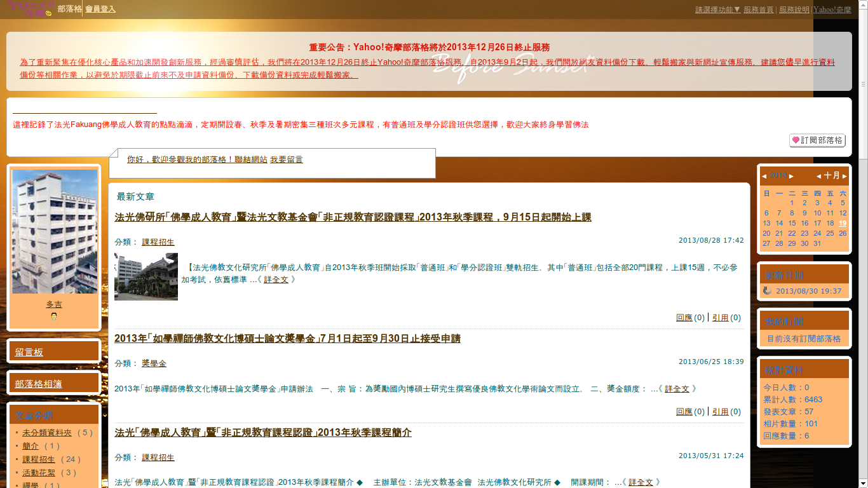Open 詳全文 of the 2013/05/31 post

[641, 483]
